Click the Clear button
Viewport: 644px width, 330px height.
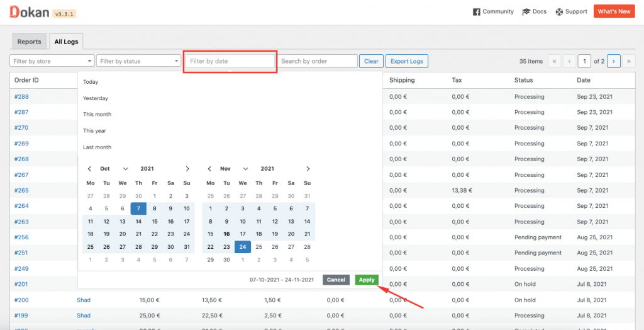(371, 61)
